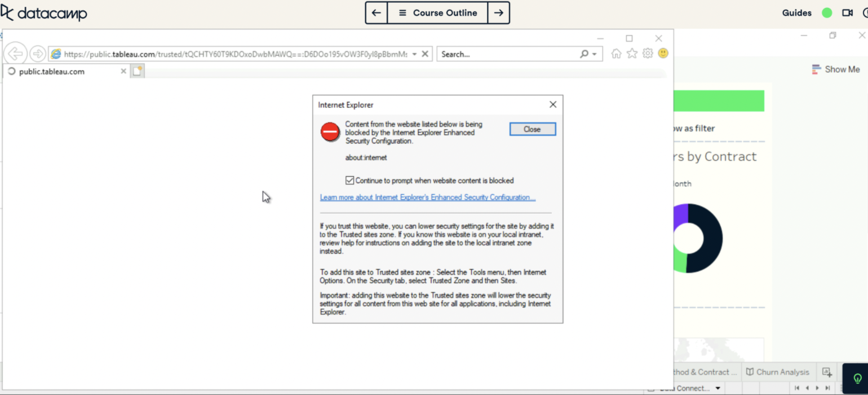Screen dimensions: 868x395
Task: Go to next sheet tab in Tableau
Action: tap(817, 388)
